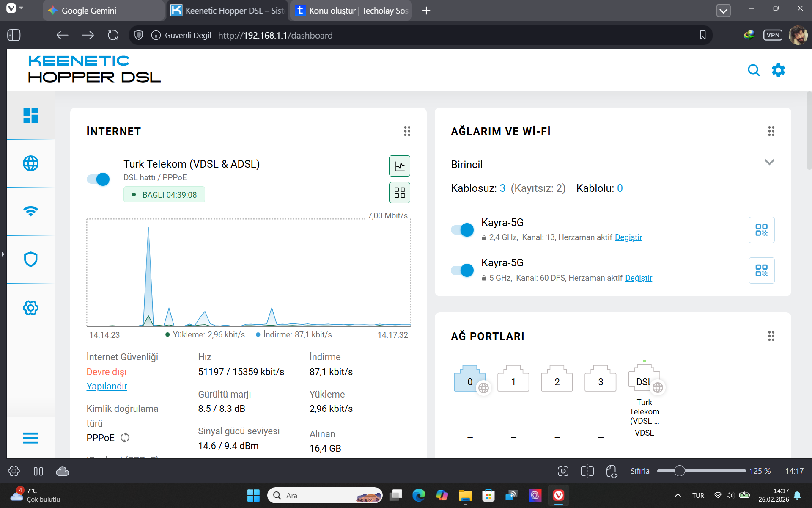
Task: Click the Windows taskbar search box
Action: pyautogui.click(x=325, y=495)
